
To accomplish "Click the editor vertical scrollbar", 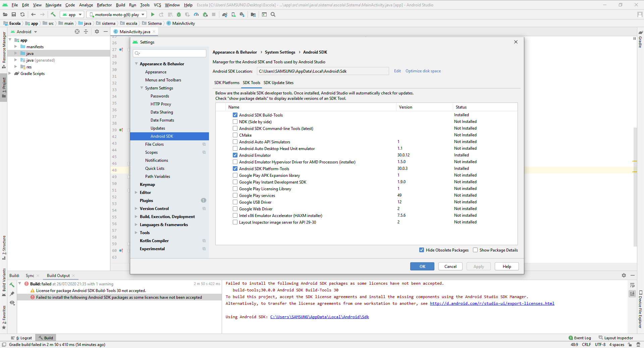I will 635,187.
